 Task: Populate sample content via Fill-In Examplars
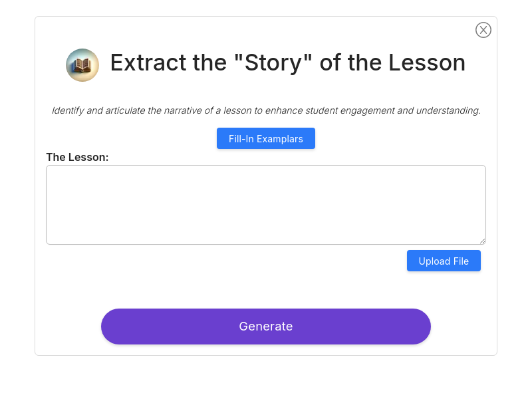tap(265, 138)
